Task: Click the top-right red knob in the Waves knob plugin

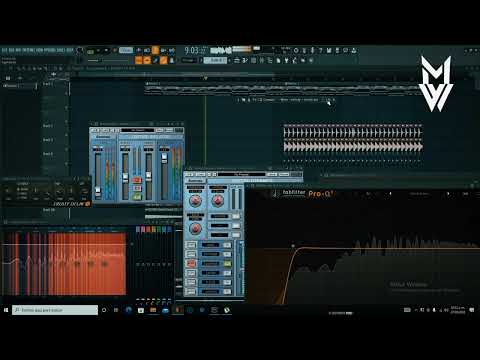Action: point(218,201)
